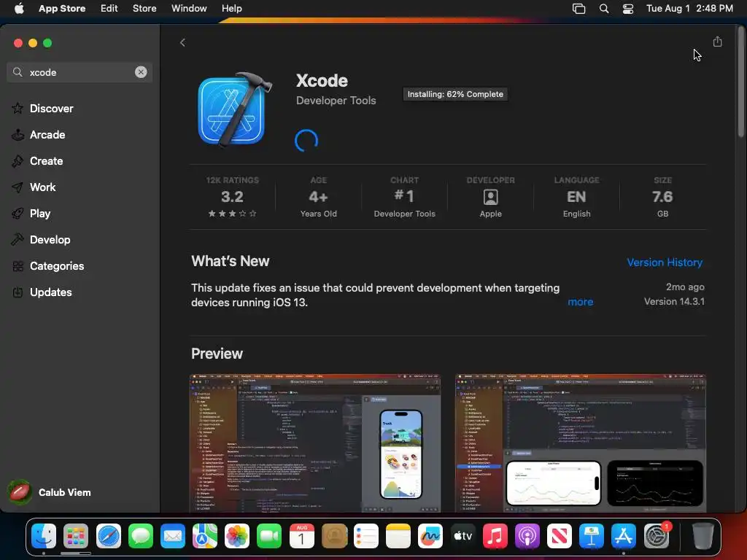The height and width of the screenshot is (560, 747).
Task: Click the 3.2 star ratings summary
Action: [233, 197]
